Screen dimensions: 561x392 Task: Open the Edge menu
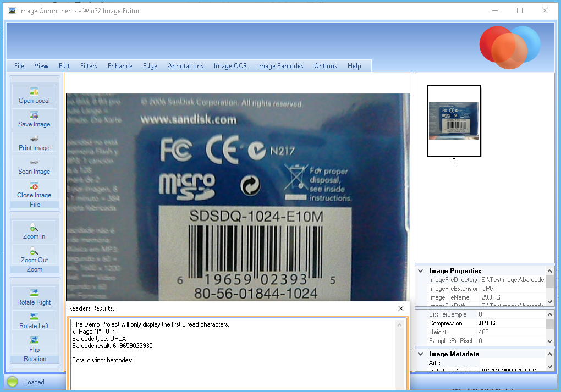click(x=150, y=66)
